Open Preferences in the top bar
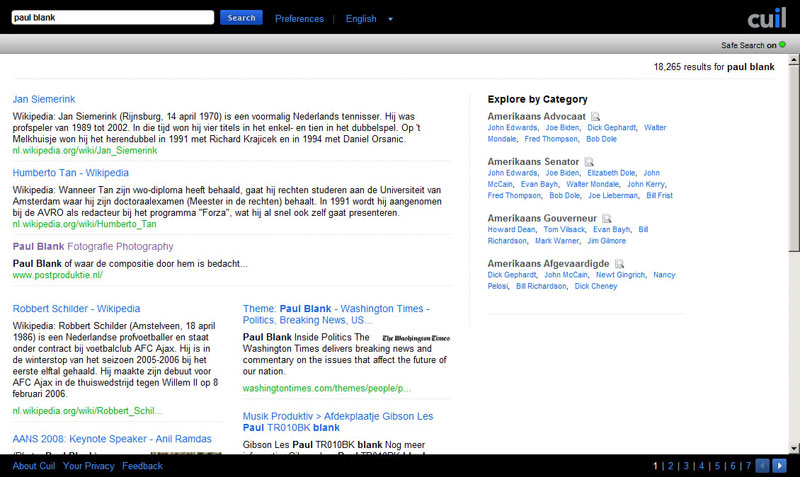 pyautogui.click(x=299, y=18)
